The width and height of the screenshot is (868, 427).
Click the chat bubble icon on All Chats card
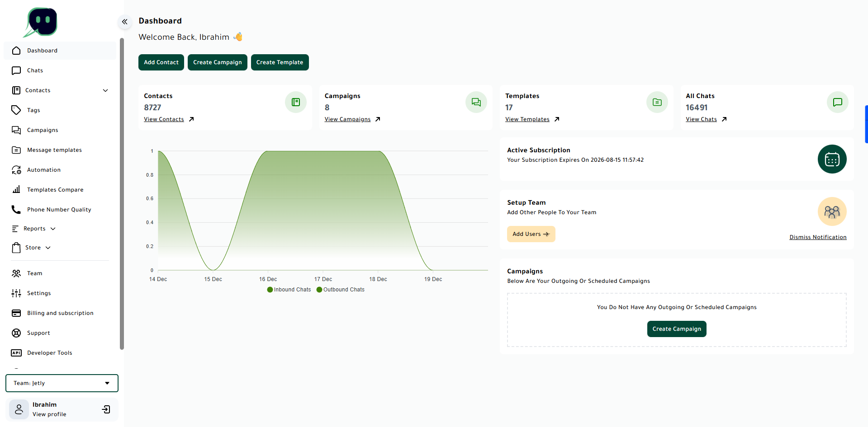(x=837, y=102)
